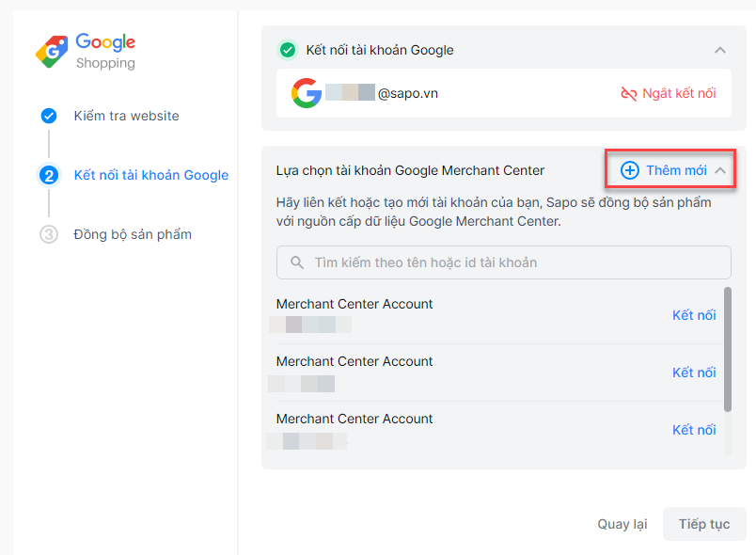Click the third Merchant Center Account name
The height and width of the screenshot is (555, 756).
coord(354,419)
